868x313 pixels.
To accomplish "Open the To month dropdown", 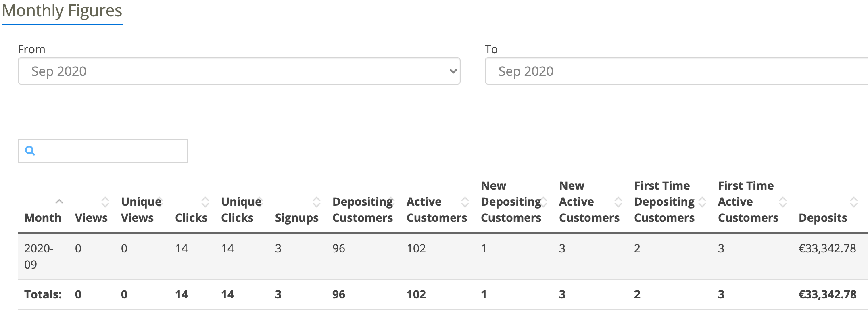I will (x=676, y=71).
